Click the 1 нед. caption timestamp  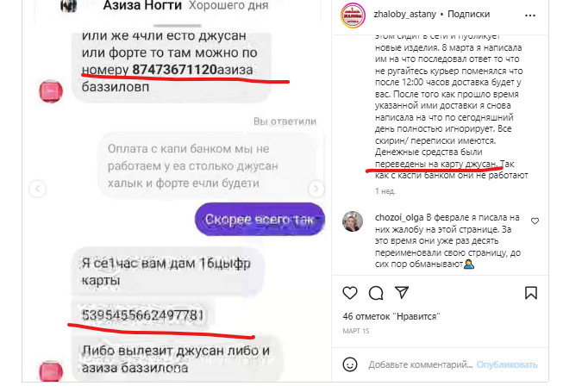pyautogui.click(x=385, y=191)
